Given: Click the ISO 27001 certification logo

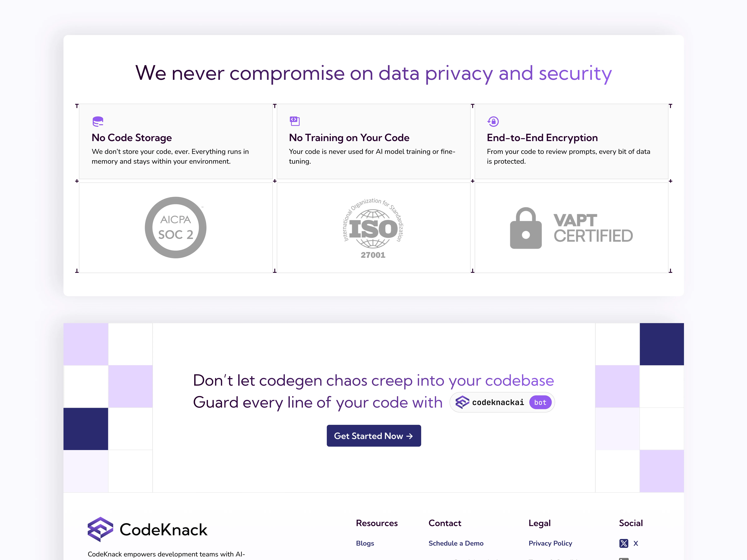Looking at the screenshot, I should pyautogui.click(x=373, y=228).
